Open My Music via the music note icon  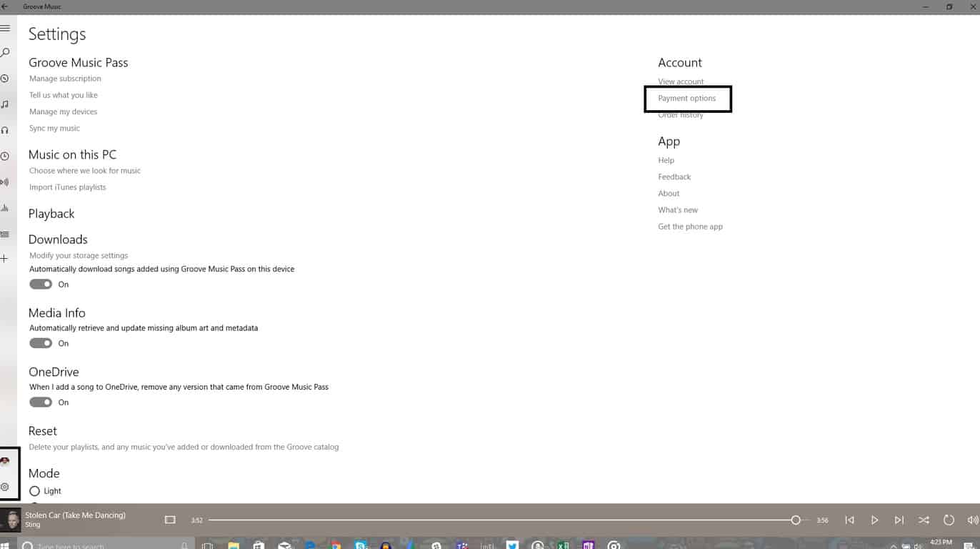[4, 104]
